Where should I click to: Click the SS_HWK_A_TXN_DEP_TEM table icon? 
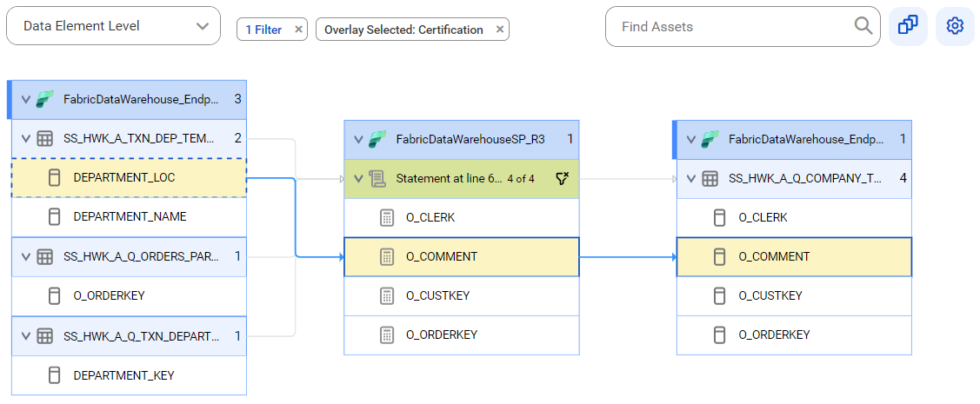tap(44, 138)
